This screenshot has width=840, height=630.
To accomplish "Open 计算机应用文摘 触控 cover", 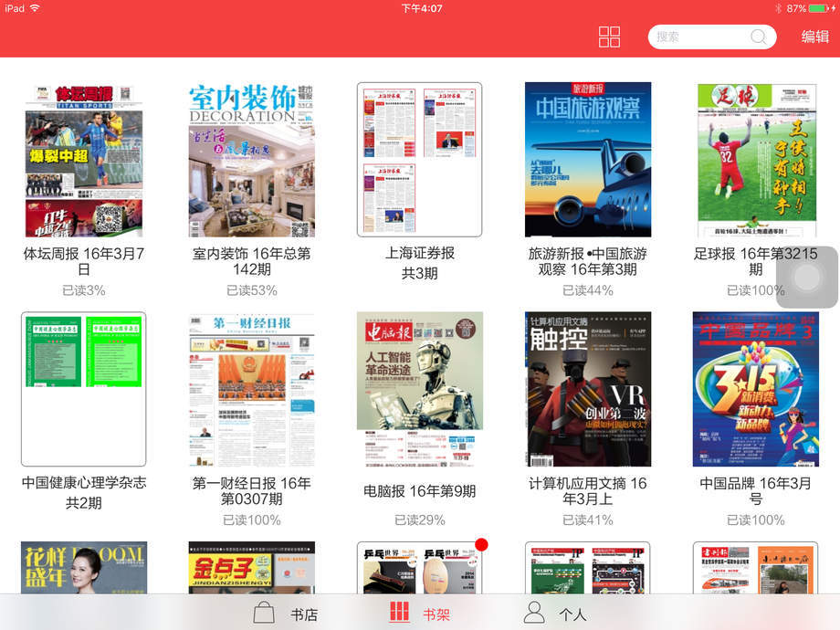I will click(588, 389).
